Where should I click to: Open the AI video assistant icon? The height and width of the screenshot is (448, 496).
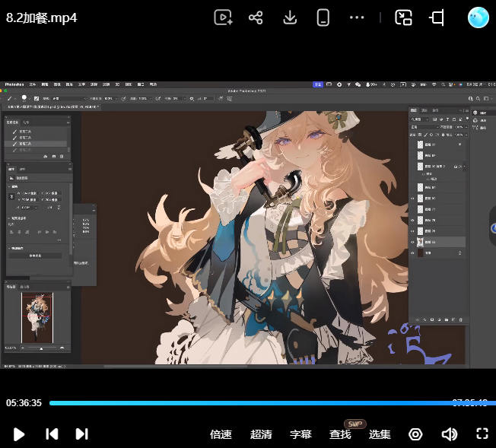(224, 17)
